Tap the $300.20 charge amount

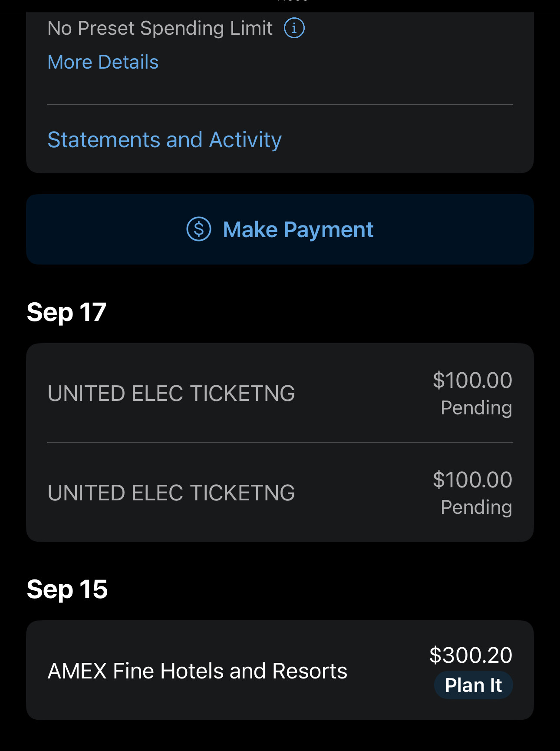pos(471,655)
